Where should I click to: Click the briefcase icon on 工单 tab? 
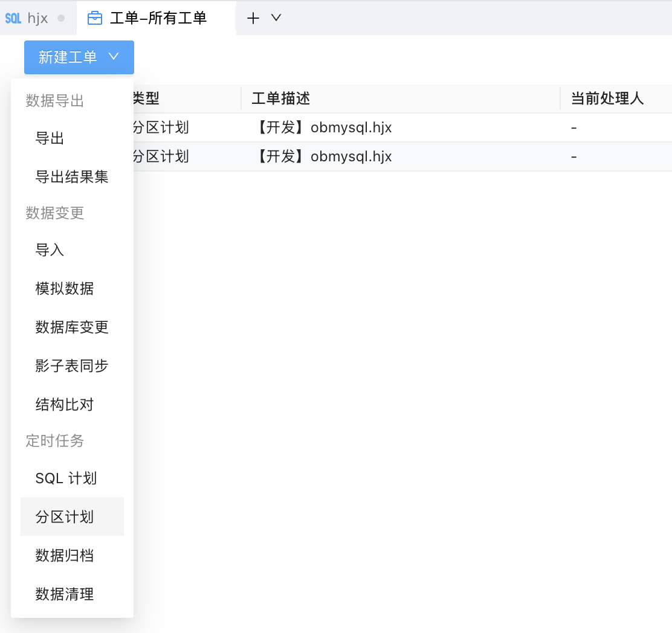(95, 18)
